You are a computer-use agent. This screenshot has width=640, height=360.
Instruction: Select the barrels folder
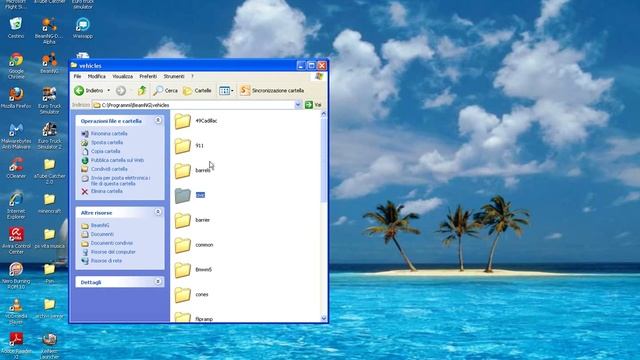pyautogui.click(x=193, y=171)
